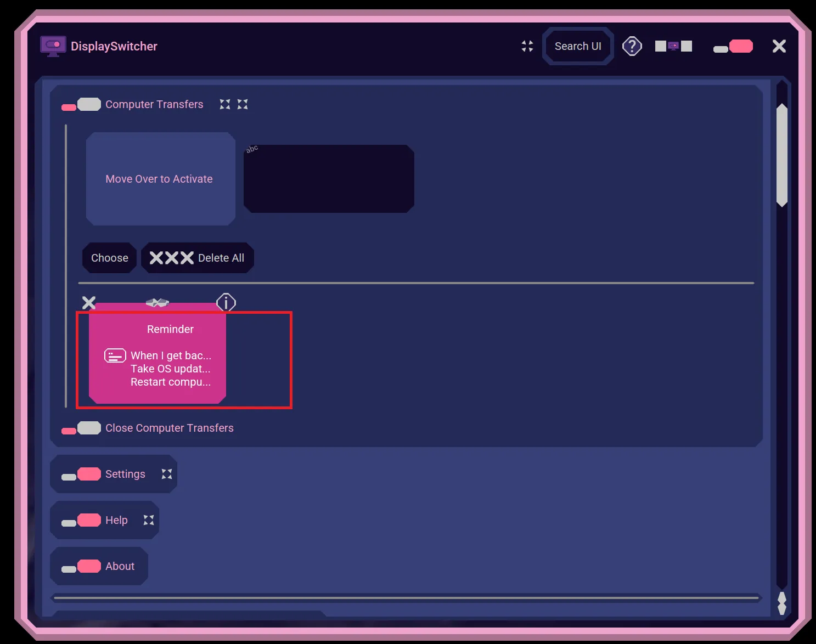
Task: Click the drag handle icon above the Reminder card
Action: click(x=157, y=302)
